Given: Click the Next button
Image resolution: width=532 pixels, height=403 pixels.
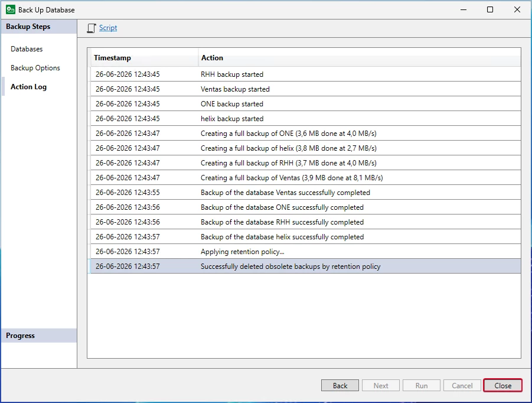Looking at the screenshot, I should click(381, 386).
